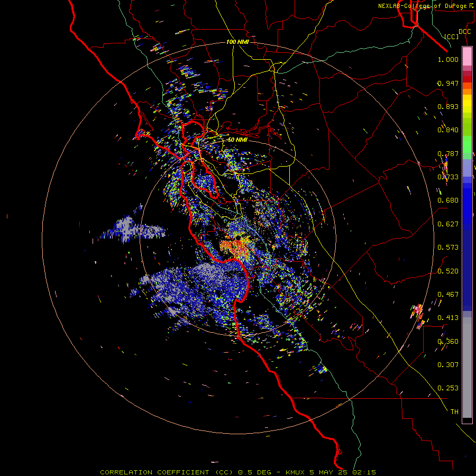Viewport: 476px width, 476px height.
Task: Click the Correlation Coefficient KMUX caption at the bottom
Action: pos(238,472)
